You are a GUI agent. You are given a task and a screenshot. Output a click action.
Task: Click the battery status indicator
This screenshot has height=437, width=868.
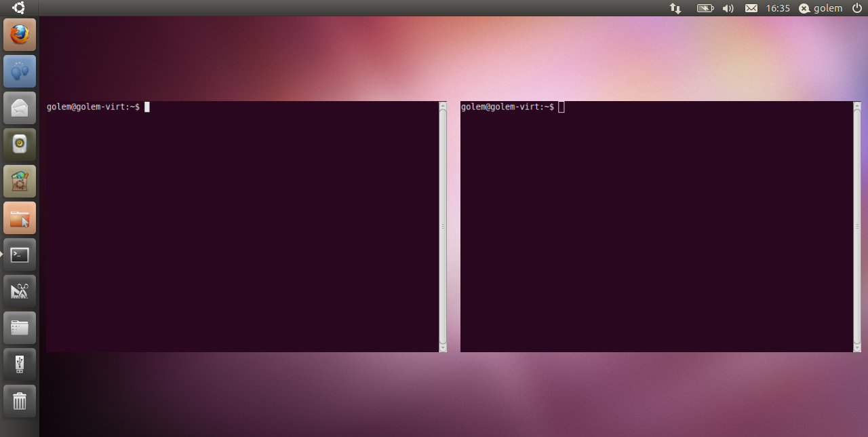pyautogui.click(x=705, y=8)
